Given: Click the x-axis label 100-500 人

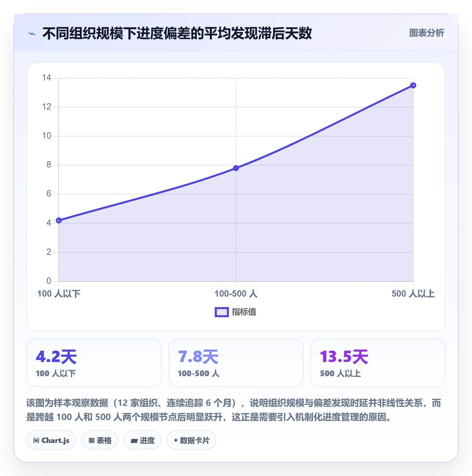Looking at the screenshot, I should 236,294.
